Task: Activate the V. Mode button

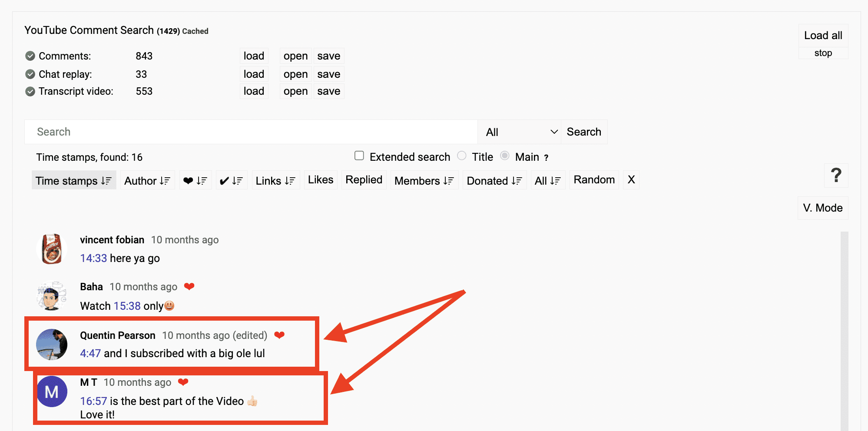Action: [x=822, y=208]
